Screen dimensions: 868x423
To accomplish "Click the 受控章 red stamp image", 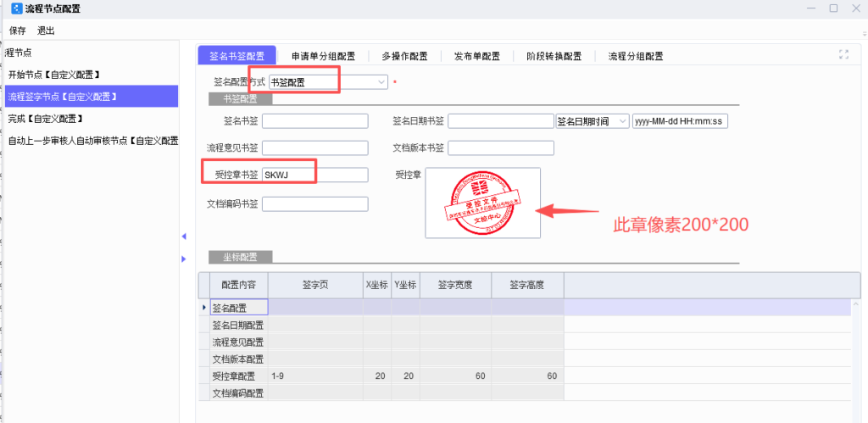I will point(482,203).
